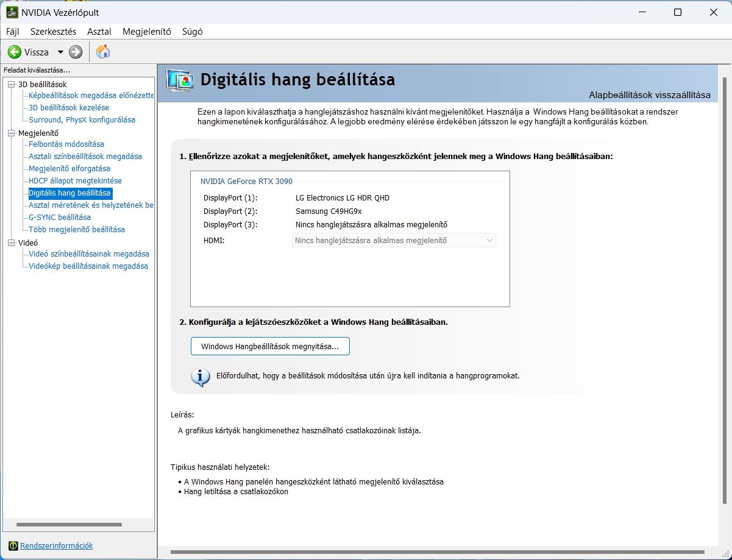The width and height of the screenshot is (732, 560).
Task: Click Windows Hangbeállítások megnyitása button
Action: (270, 346)
